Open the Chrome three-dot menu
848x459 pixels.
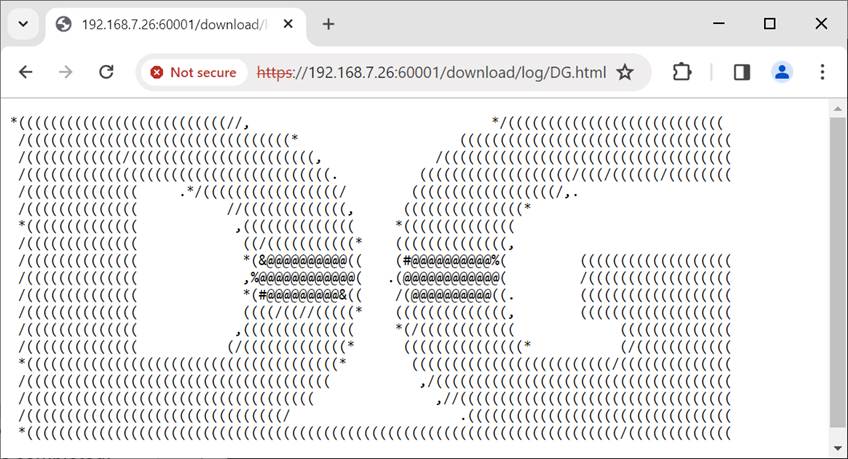[822, 72]
